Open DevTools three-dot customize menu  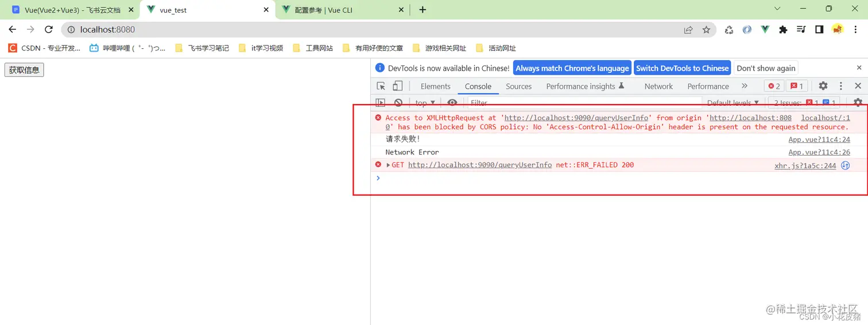(841, 86)
